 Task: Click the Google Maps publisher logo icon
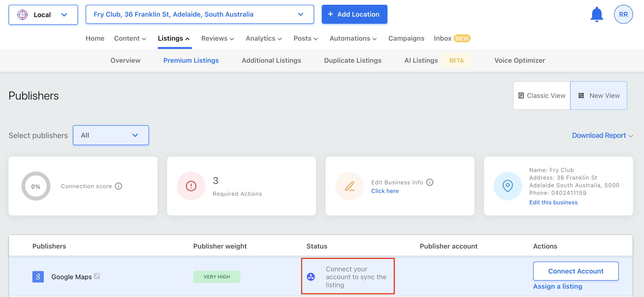click(38, 277)
